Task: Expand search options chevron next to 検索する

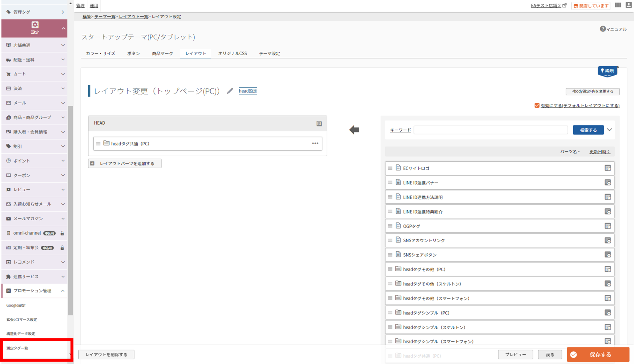Action: pyautogui.click(x=610, y=130)
